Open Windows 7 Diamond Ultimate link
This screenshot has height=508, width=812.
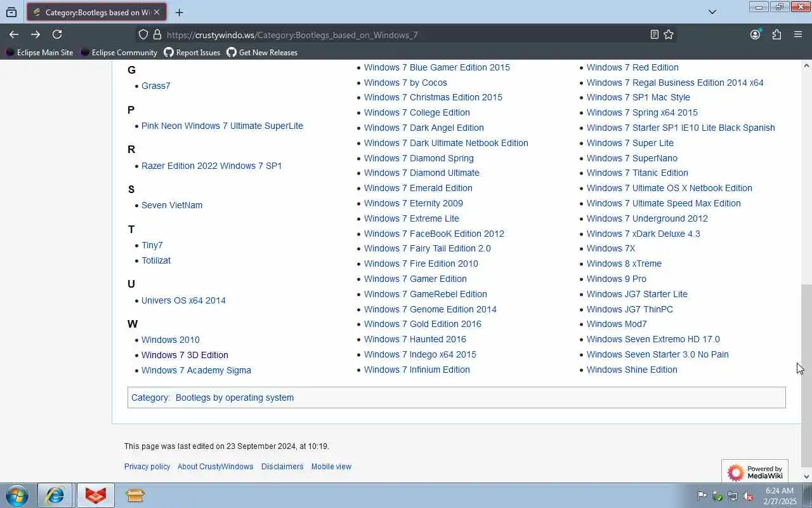tap(422, 173)
